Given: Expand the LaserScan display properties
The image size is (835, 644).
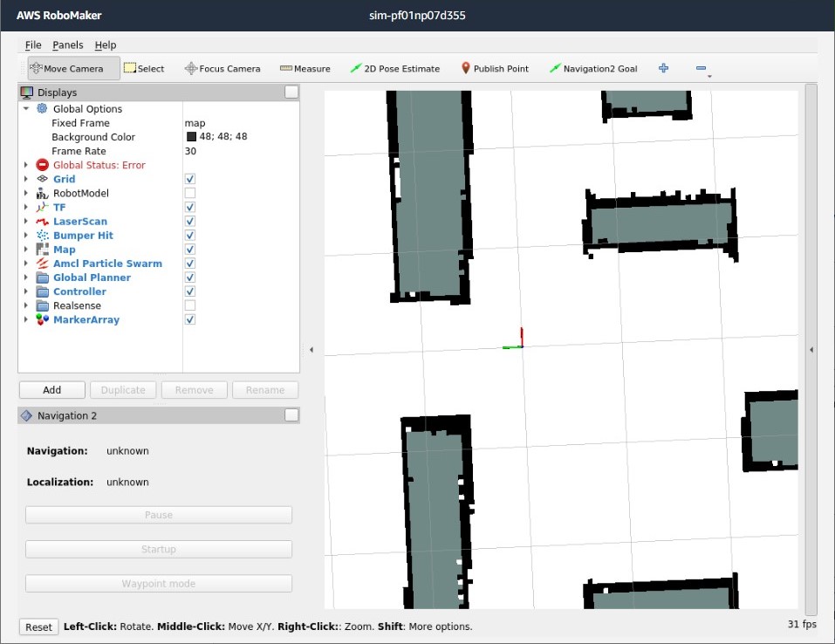Looking at the screenshot, I should click(25, 222).
